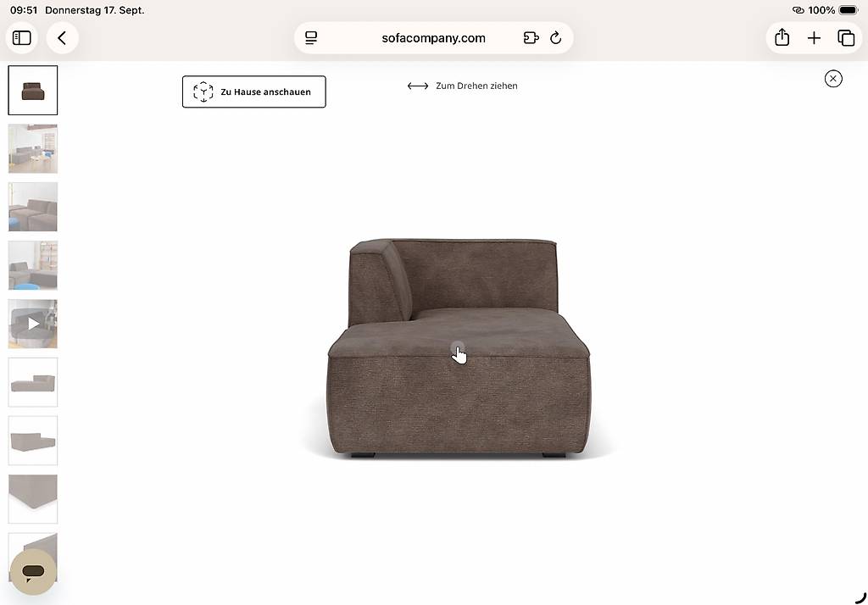The height and width of the screenshot is (605, 868).
Task: Click the 3D sofa model
Action: click(x=459, y=347)
